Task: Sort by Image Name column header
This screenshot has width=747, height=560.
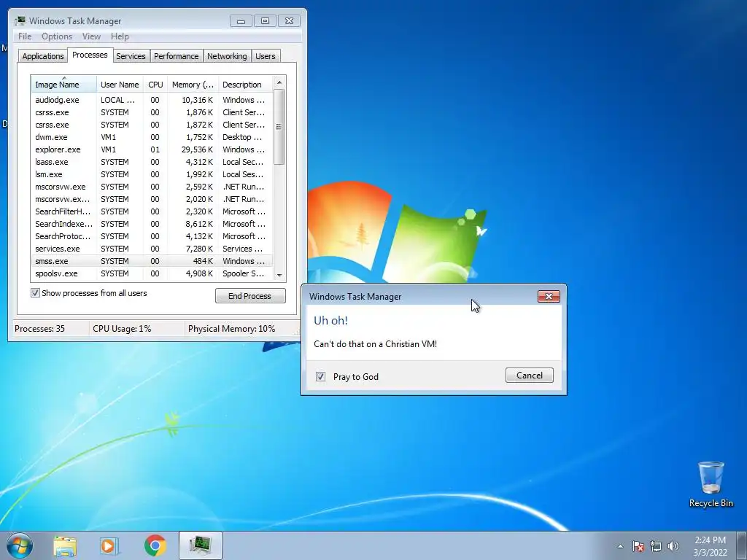Action: tap(64, 85)
